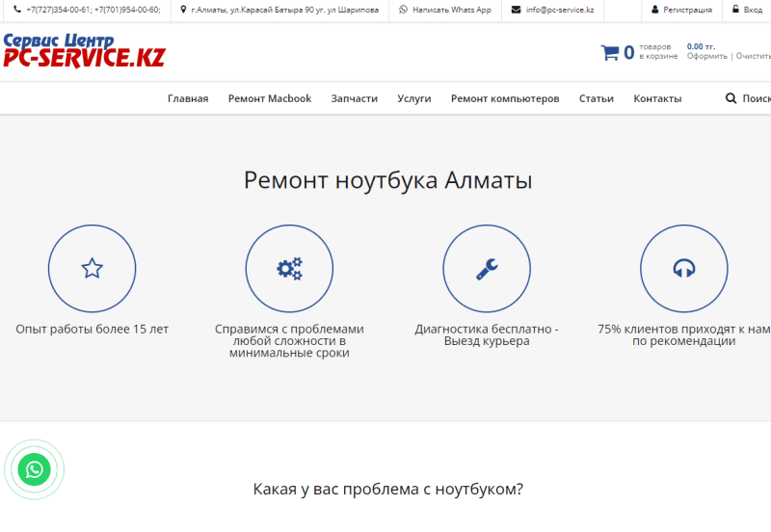This screenshot has width=771, height=532.
Task: Click the 0.00 тг. cart total
Action: pyautogui.click(x=701, y=46)
